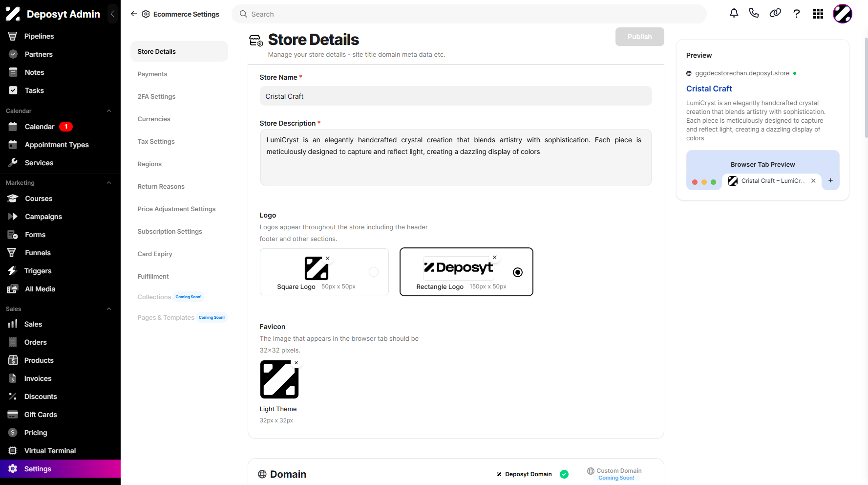Open the phone dialer icon
The width and height of the screenshot is (868, 485).
pos(754,14)
